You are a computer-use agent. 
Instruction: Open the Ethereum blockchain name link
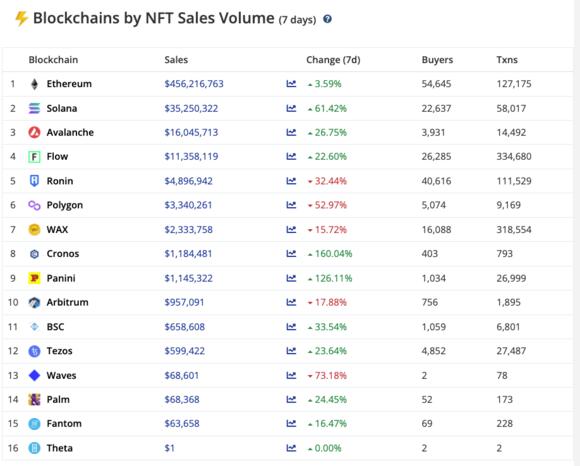click(69, 84)
